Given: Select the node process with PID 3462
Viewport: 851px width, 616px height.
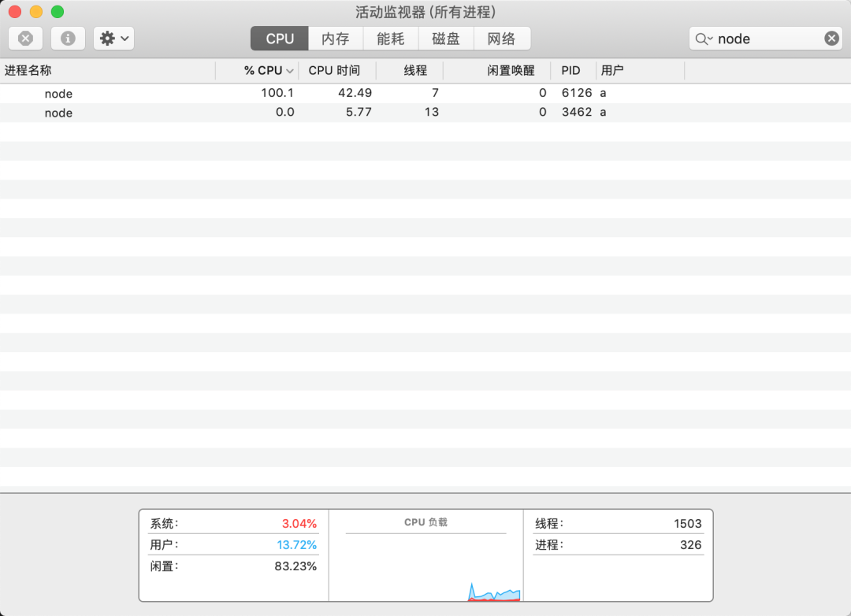Looking at the screenshot, I should click(x=58, y=113).
